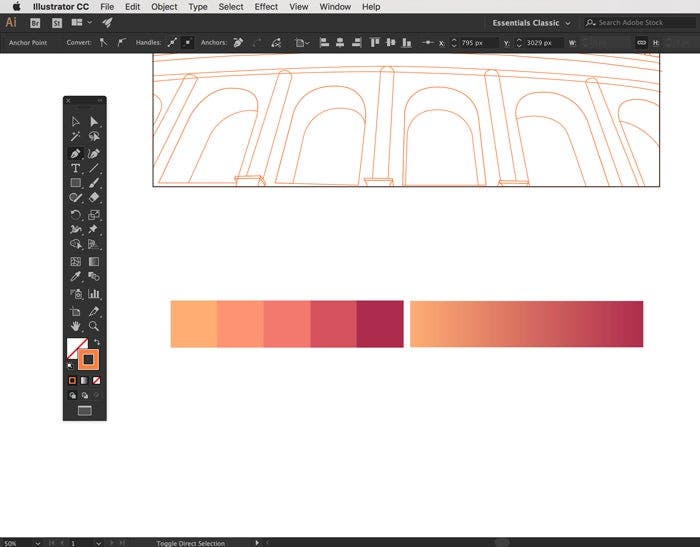Screen dimensions: 700x547
Task: Choose the Direct Selection white arrow tool
Action: [94, 121]
